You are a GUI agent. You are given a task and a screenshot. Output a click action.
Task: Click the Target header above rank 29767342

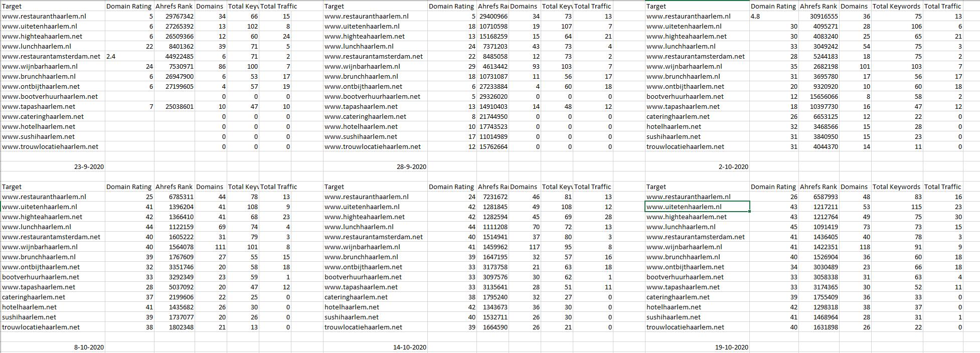(x=52, y=6)
